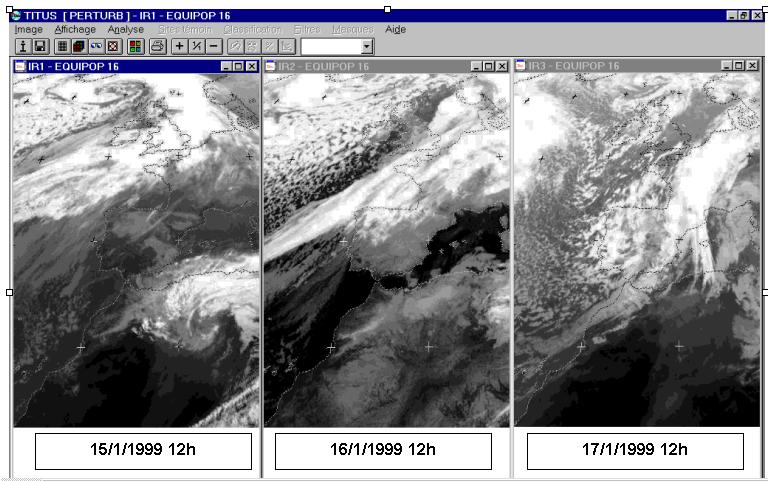
Task: Click the information icon in toolbar
Action: point(23,46)
